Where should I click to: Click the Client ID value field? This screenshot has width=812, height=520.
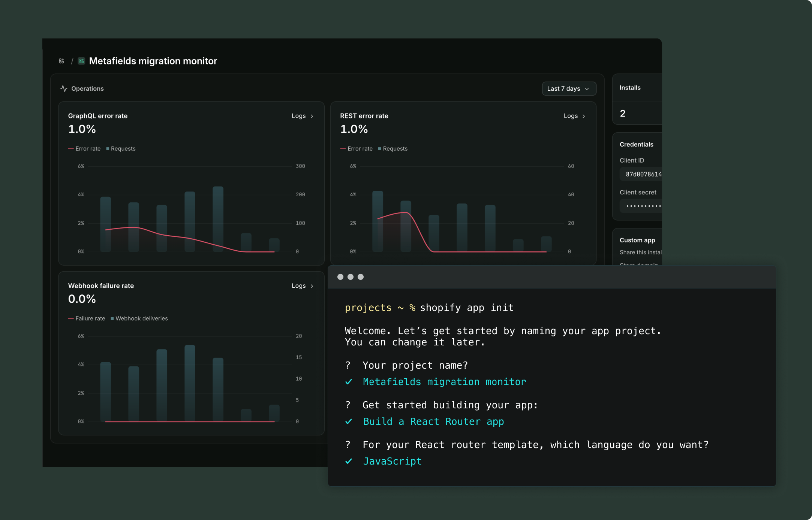pos(641,174)
